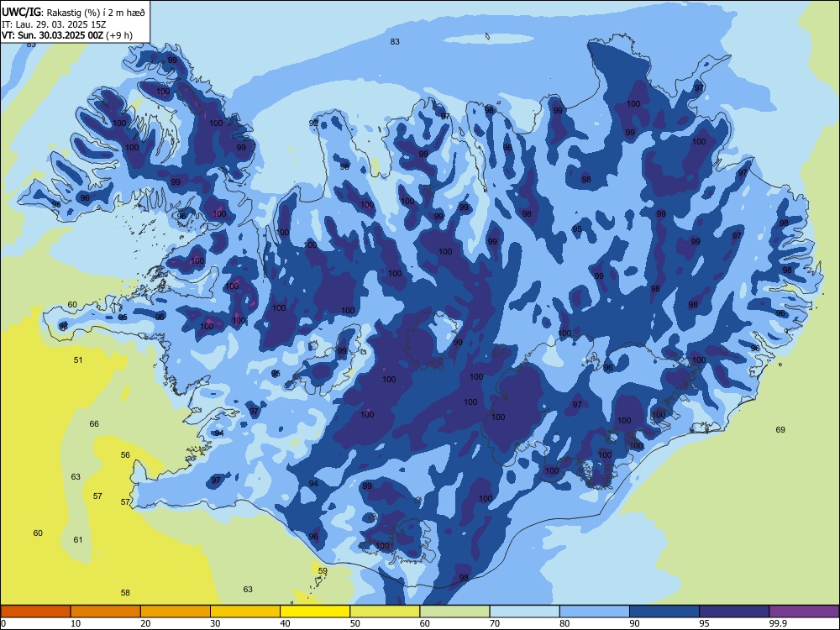Click the legend scale label 99.9
The image size is (840, 630).
(x=778, y=623)
